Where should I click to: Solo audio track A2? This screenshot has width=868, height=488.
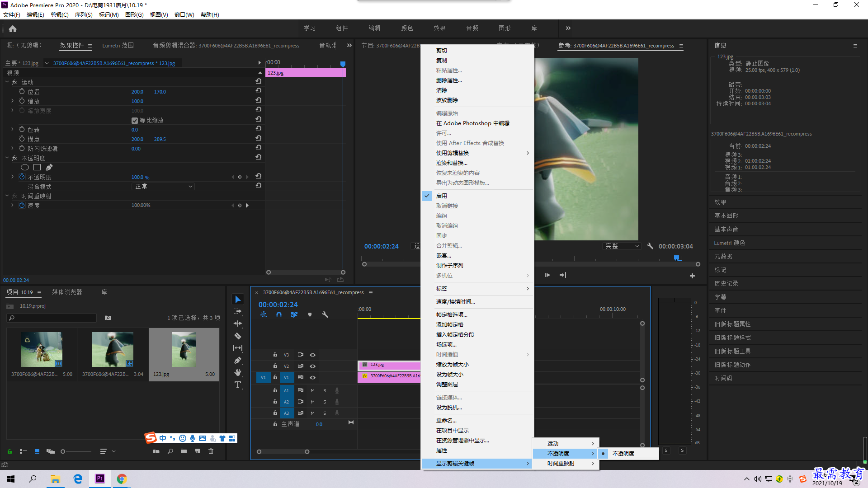(325, 402)
